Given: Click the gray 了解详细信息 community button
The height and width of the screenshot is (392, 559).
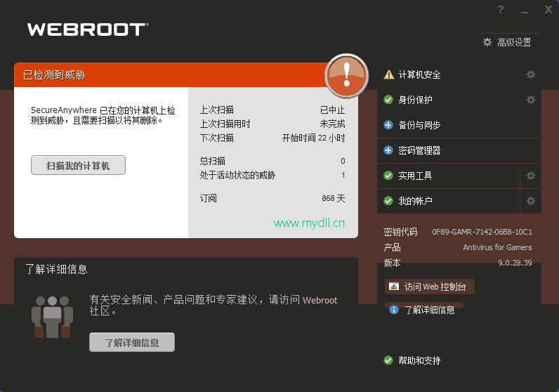Looking at the screenshot, I should point(132,342).
